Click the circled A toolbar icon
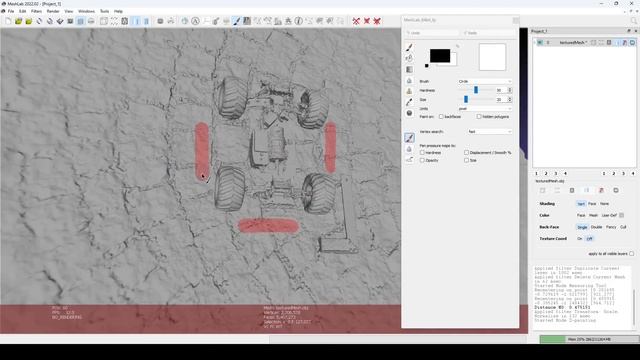Image resolution: width=640 pixels, height=360 pixels. [195, 21]
